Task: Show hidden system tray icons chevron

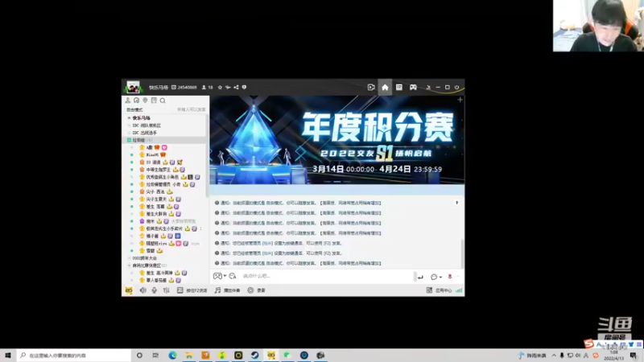Action: point(554,356)
